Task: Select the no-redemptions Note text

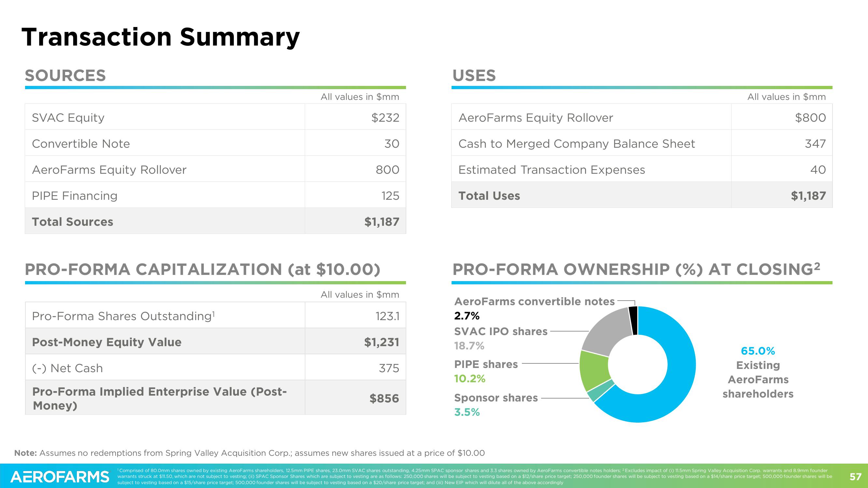Action: (x=249, y=453)
